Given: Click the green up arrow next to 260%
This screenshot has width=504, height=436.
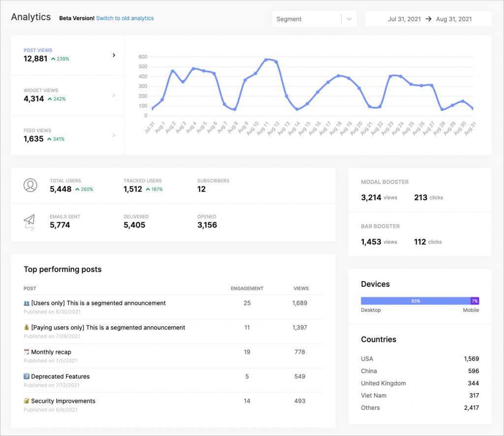Looking at the screenshot, I should tap(77, 189).
